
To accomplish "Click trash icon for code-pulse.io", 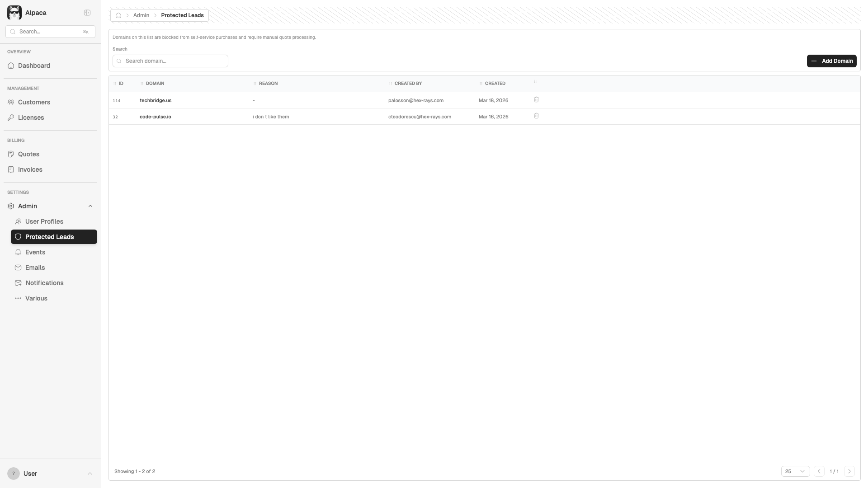I will click(536, 116).
